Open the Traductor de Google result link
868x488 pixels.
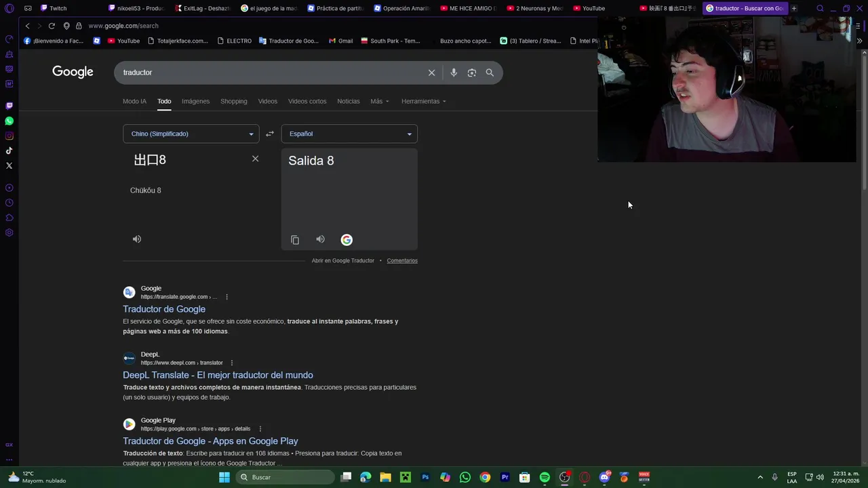(x=164, y=309)
